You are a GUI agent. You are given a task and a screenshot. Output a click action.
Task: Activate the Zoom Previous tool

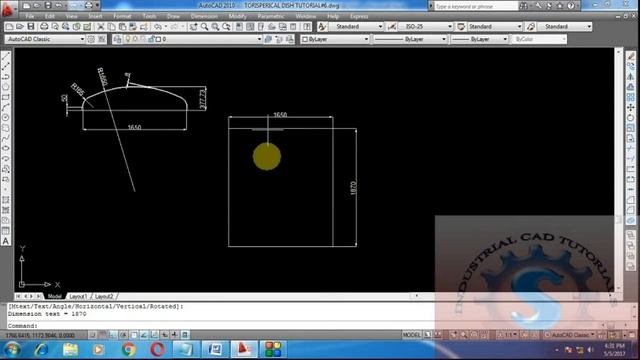[226, 27]
